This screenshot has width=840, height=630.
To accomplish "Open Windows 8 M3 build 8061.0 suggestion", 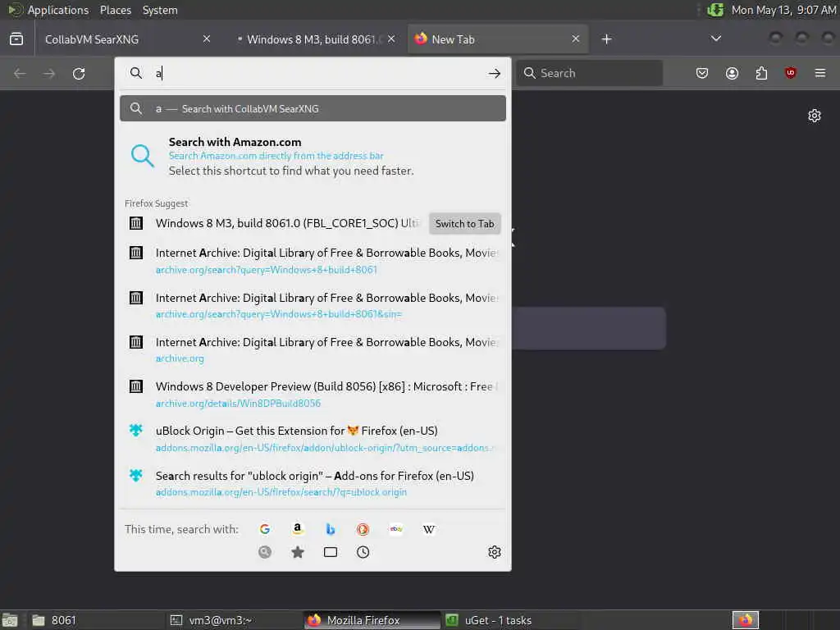I will point(274,223).
